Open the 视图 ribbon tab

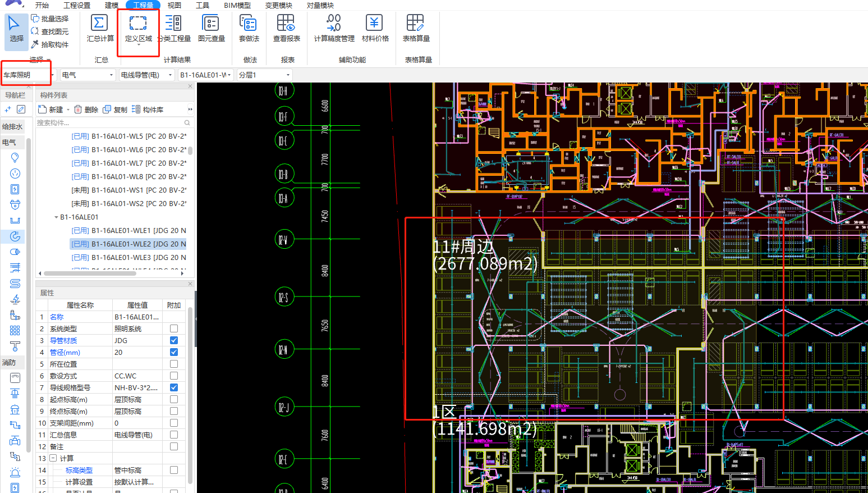(x=174, y=5)
